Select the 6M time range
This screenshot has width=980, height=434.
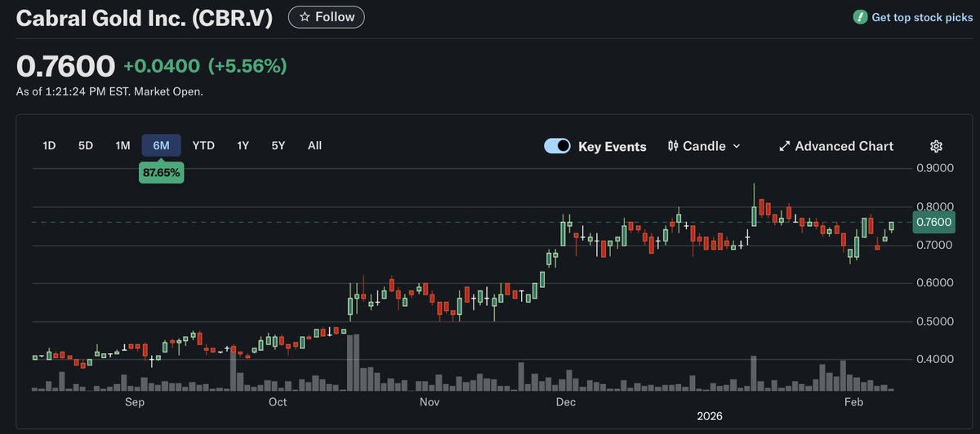161,146
